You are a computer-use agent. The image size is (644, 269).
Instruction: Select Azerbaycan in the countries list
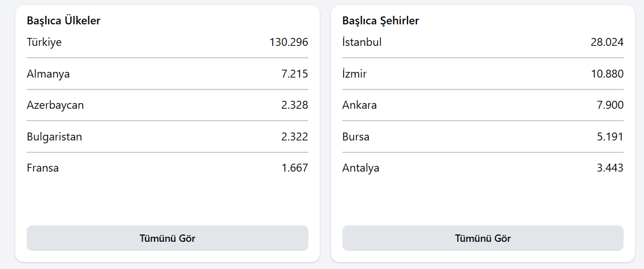tap(55, 105)
